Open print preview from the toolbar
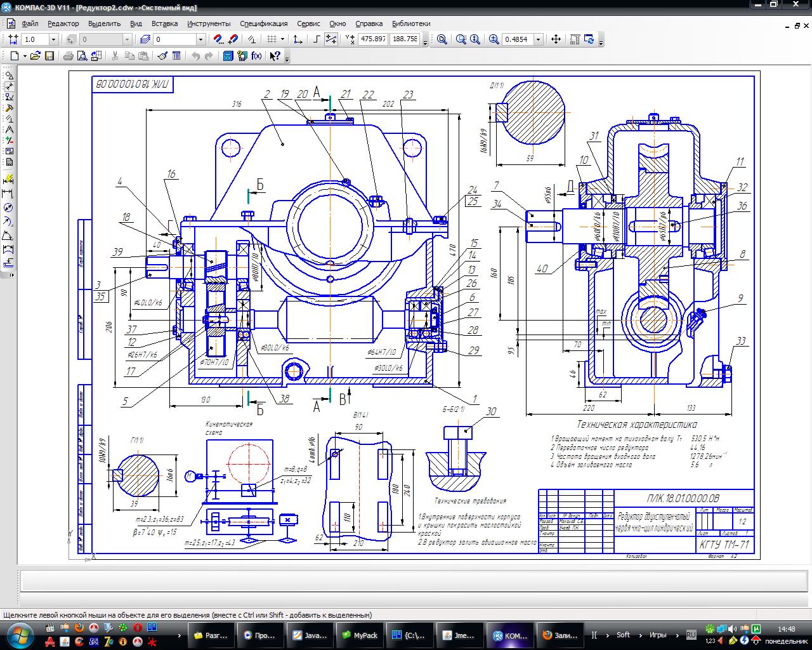 click(x=82, y=56)
